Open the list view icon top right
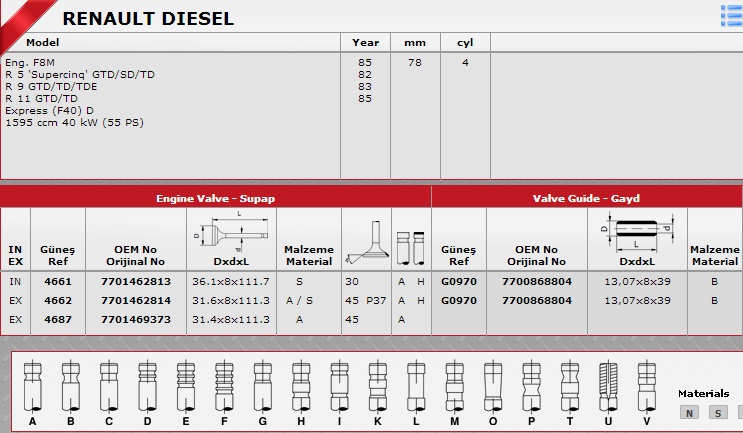The image size is (743, 433). (x=732, y=16)
